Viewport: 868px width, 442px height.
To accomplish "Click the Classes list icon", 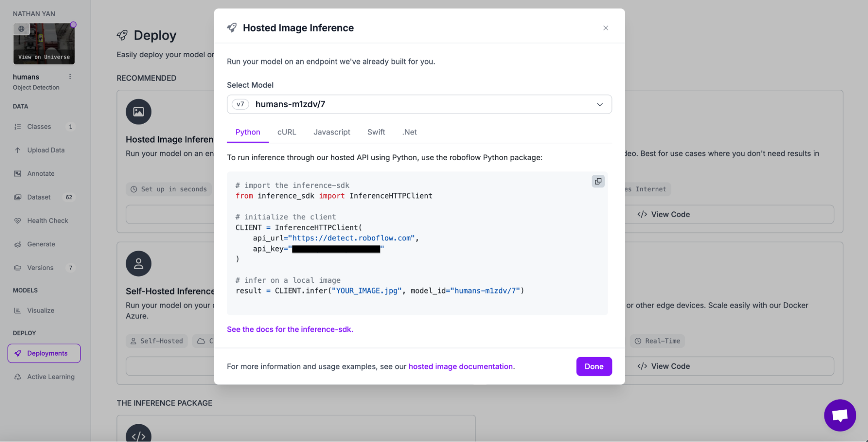I will (17, 127).
